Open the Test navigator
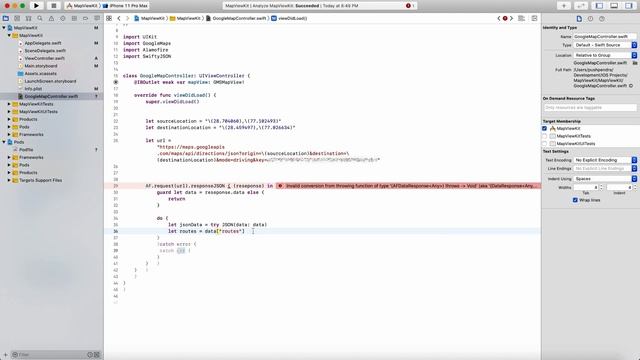This screenshot has width=640, height=360. point(63,18)
